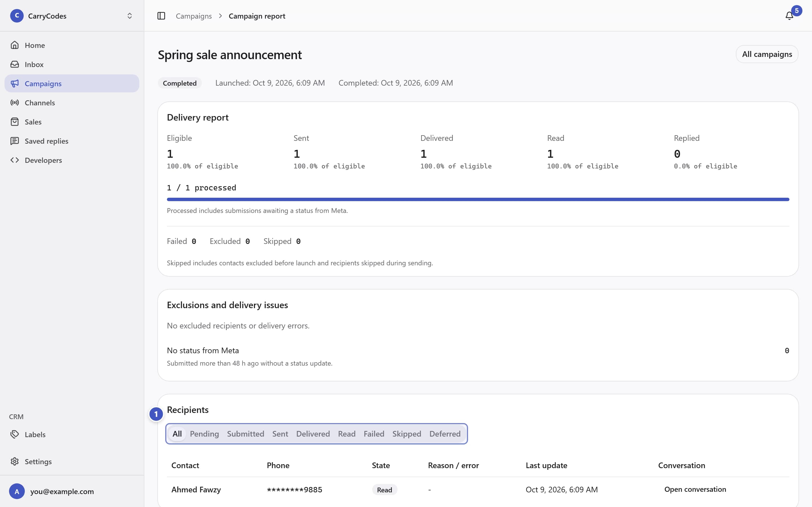The image size is (812, 507).
Task: Click the All campaigns button
Action: click(x=767, y=54)
